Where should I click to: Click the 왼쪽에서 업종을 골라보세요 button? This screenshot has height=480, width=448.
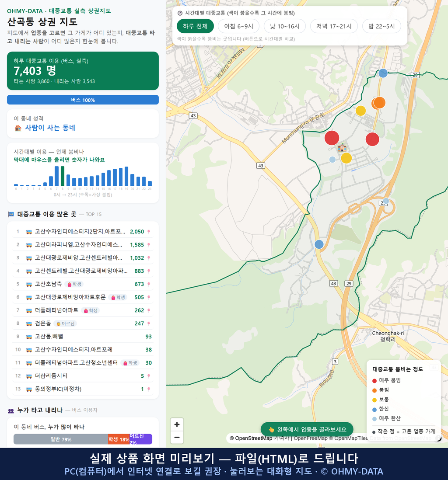point(307,429)
